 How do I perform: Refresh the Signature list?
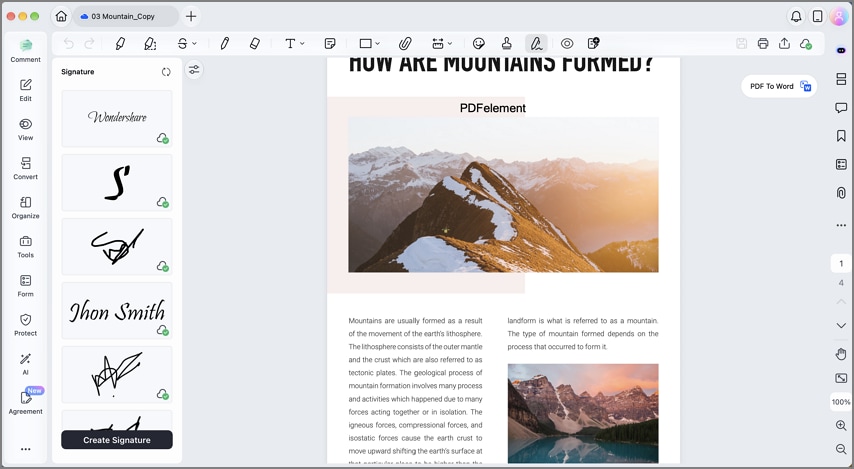166,72
